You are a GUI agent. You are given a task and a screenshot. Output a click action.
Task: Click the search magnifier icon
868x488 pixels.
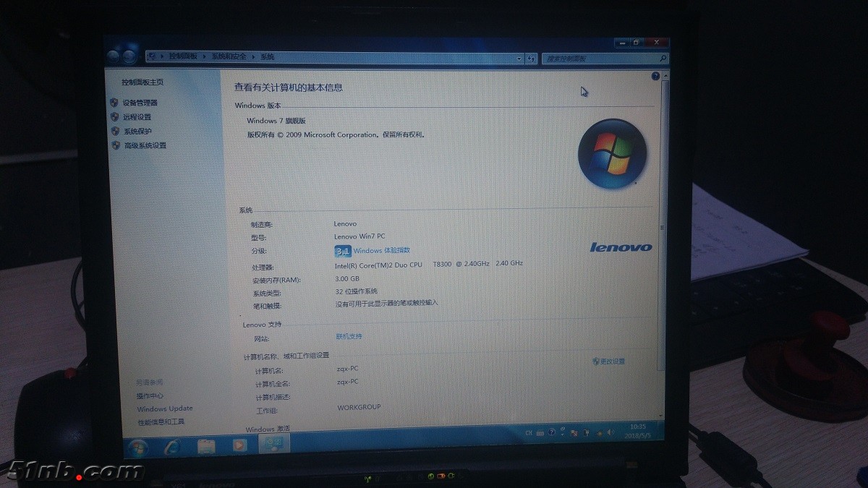(x=663, y=59)
